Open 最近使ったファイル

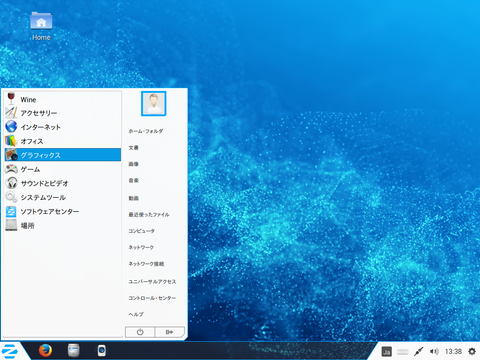[149, 214]
